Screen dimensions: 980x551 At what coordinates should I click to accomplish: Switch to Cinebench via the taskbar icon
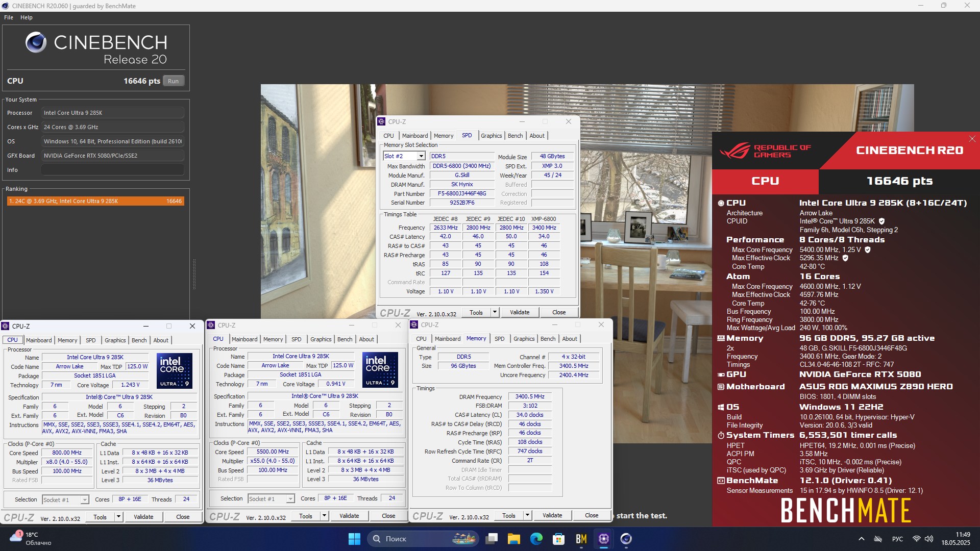[626, 539]
